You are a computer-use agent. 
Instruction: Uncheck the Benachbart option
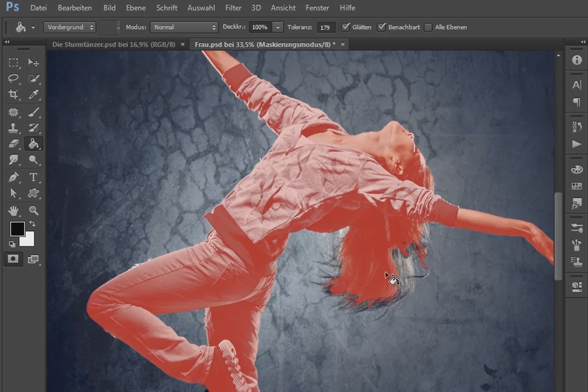click(382, 27)
